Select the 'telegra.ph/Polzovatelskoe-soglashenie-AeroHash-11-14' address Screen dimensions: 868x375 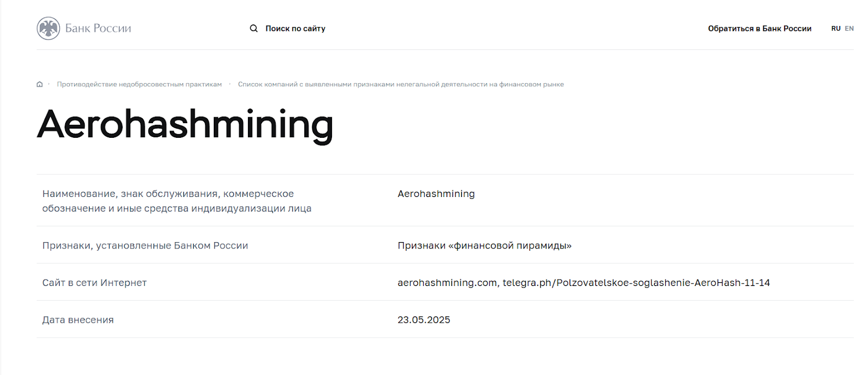coord(636,283)
